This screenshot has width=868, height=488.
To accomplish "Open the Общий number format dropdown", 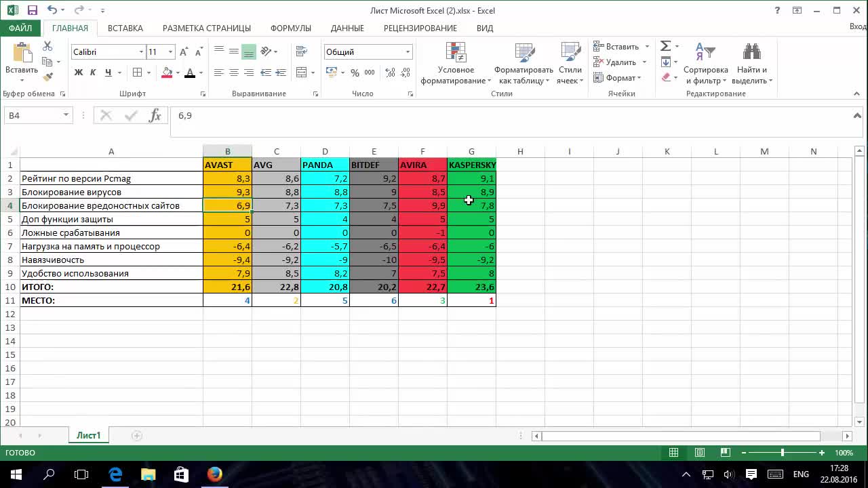I will click(408, 52).
